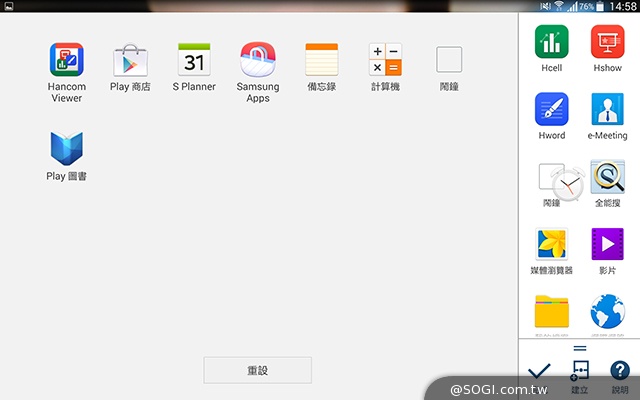The height and width of the screenshot is (400, 640).
Task: Tap the 媒體瀏覽器 gallery icon
Action: (552, 245)
